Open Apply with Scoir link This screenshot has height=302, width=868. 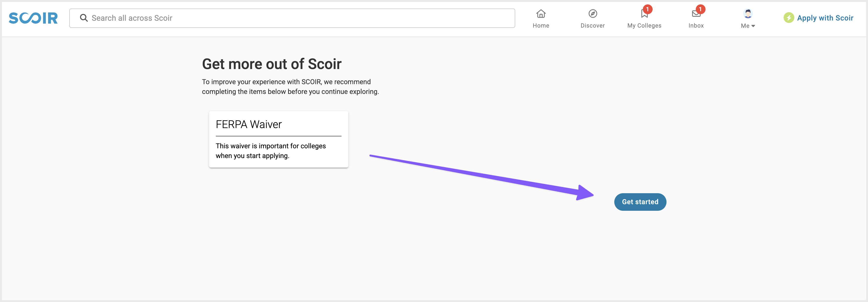825,18
